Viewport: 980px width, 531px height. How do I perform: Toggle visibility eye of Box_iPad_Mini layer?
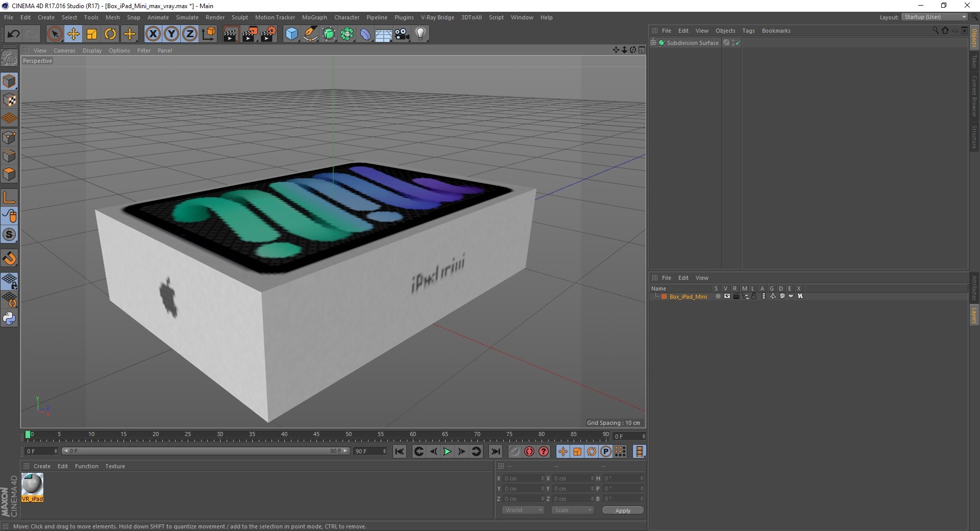point(727,296)
